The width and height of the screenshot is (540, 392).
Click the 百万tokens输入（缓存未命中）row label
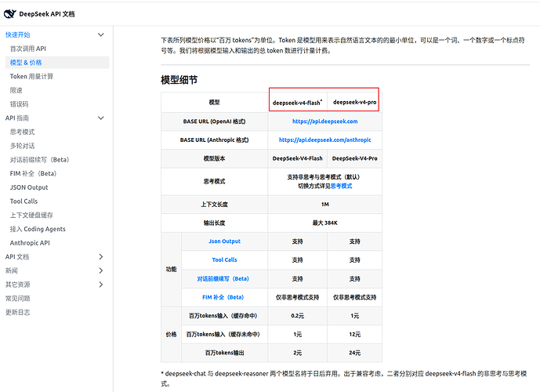(224, 334)
